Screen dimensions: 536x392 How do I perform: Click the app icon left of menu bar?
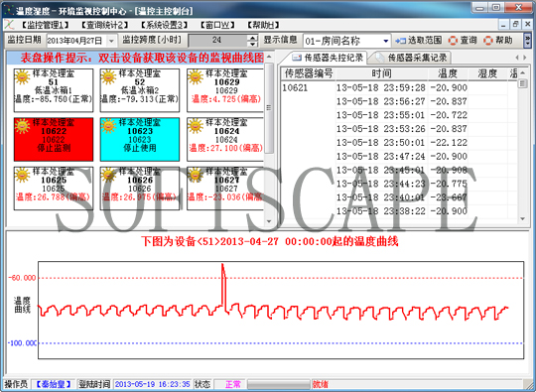pyautogui.click(x=10, y=25)
